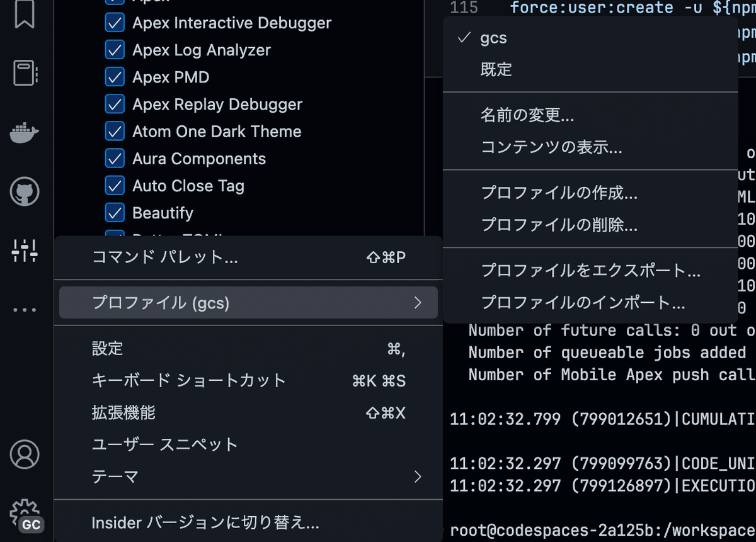Click Insider バージョンに切り替え... entry
Image resolution: width=756 pixels, height=542 pixels.
click(x=248, y=522)
